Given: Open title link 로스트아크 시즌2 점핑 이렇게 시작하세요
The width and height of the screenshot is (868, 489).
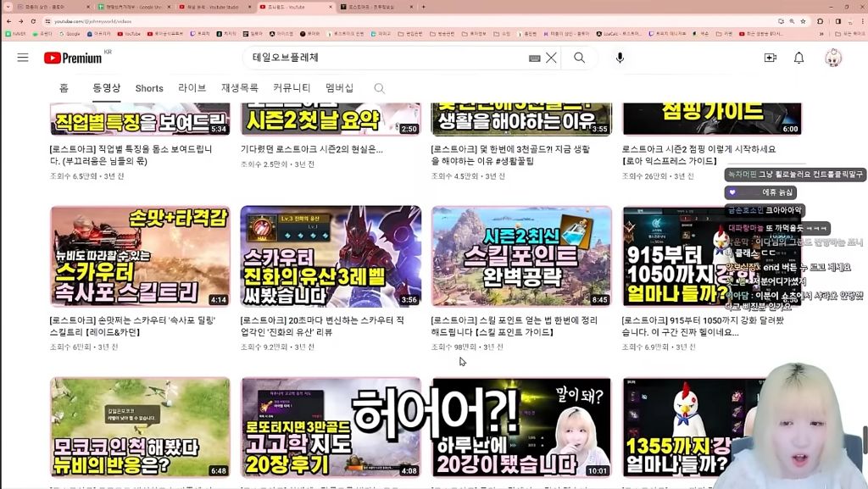Looking at the screenshot, I should click(x=698, y=155).
